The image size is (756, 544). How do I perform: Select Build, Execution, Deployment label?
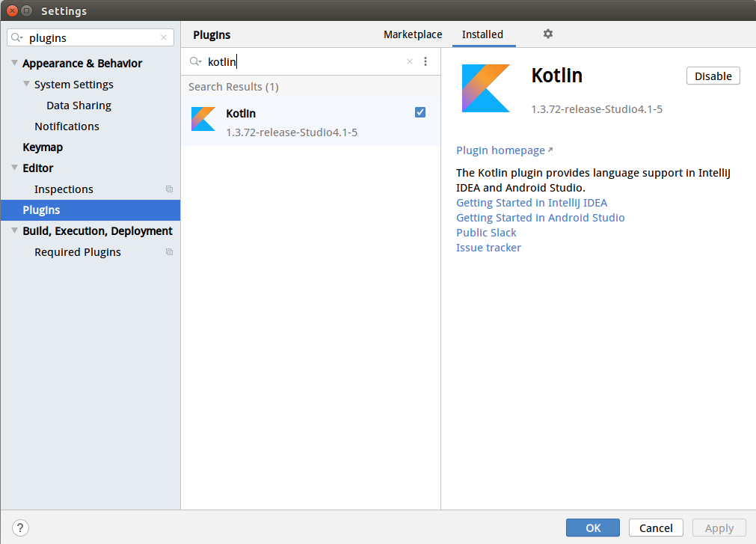[x=97, y=230]
